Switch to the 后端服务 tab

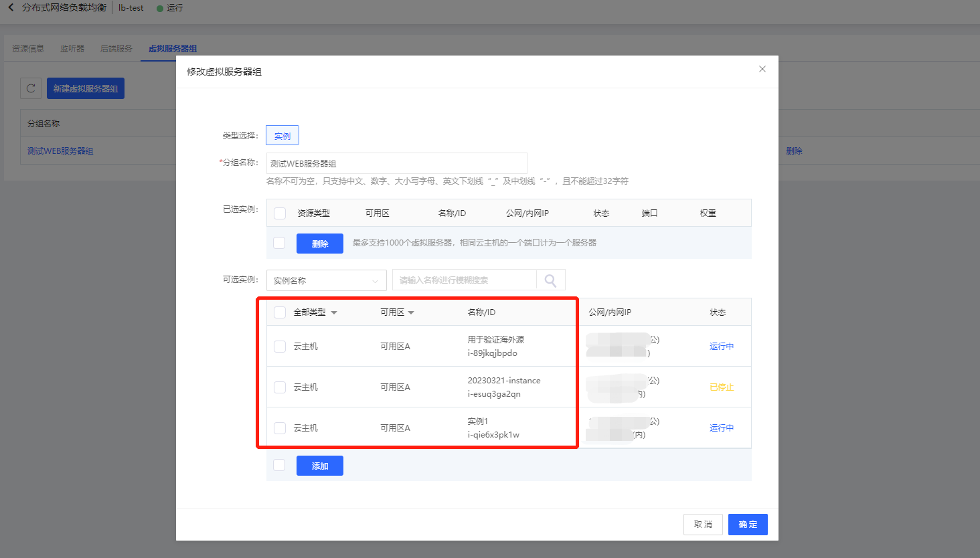[116, 48]
